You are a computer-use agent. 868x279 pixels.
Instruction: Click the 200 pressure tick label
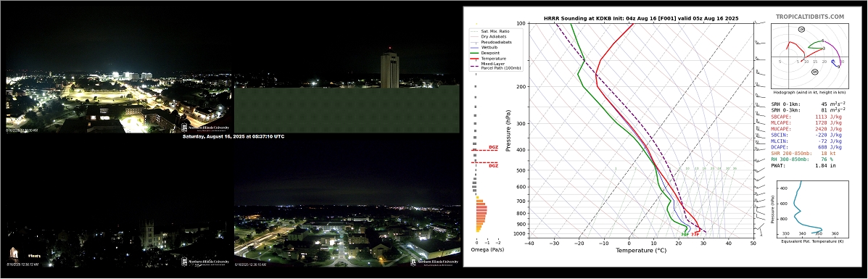click(521, 87)
